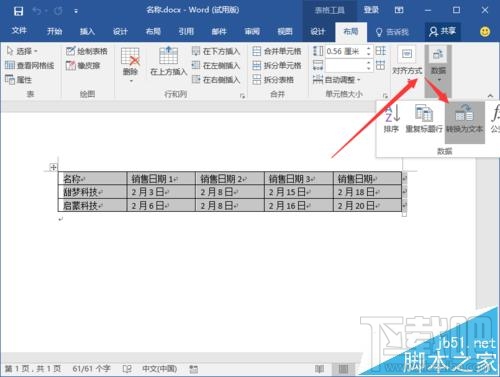This screenshot has width=500, height=377.
Task: Toggle 重复标题行 repeat header rows
Action: pyautogui.click(x=424, y=119)
